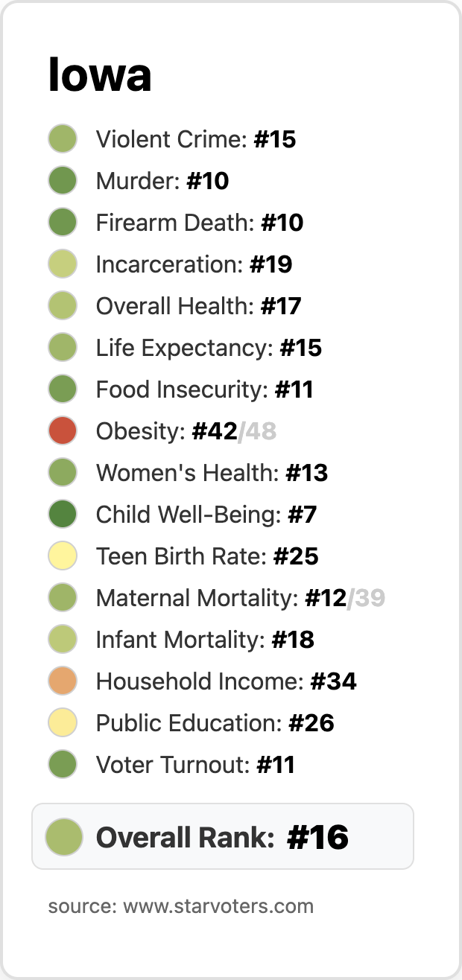Open the www.starvoters.com source link
The image size is (462, 980).
[218, 906]
